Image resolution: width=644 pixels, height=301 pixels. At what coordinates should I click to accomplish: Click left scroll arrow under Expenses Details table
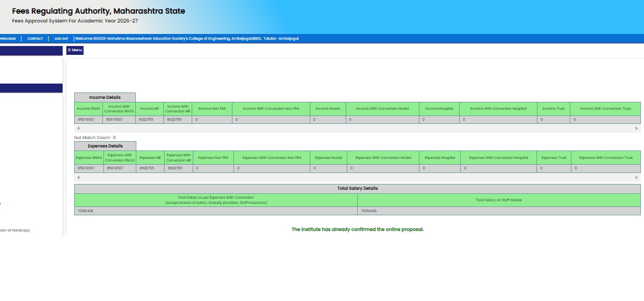point(78,178)
